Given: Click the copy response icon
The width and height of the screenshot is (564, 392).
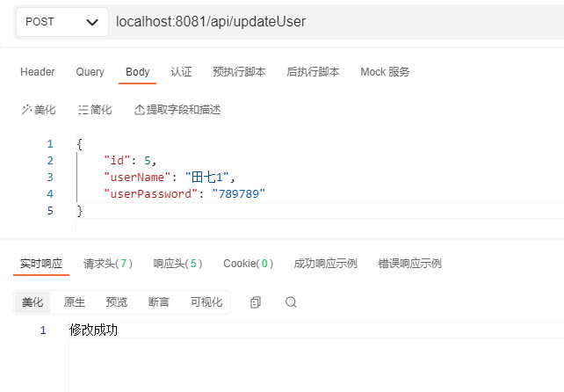Looking at the screenshot, I should point(256,302).
